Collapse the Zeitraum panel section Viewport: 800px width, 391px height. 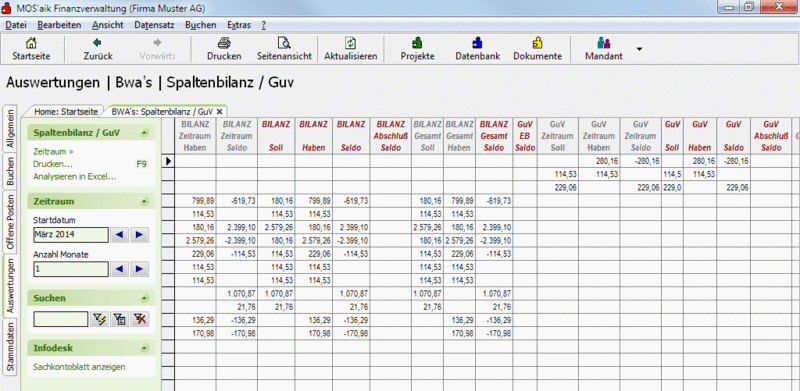[145, 202]
